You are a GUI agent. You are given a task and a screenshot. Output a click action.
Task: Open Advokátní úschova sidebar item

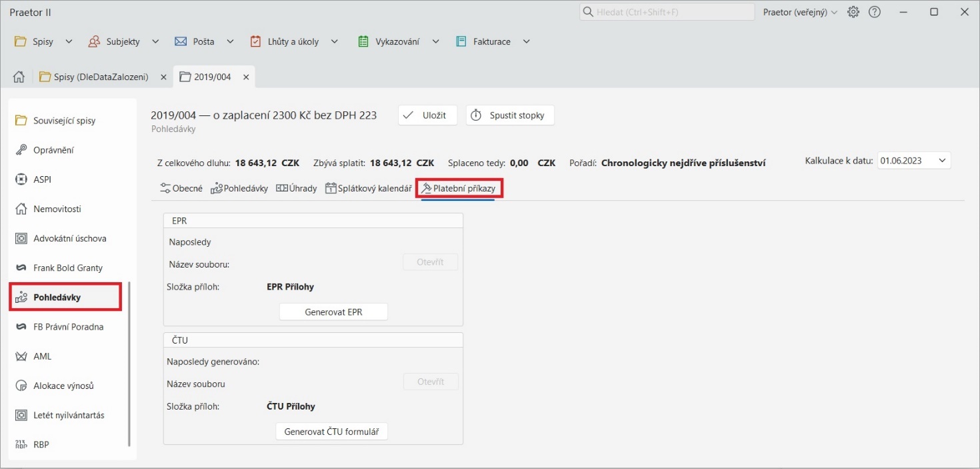coord(69,238)
